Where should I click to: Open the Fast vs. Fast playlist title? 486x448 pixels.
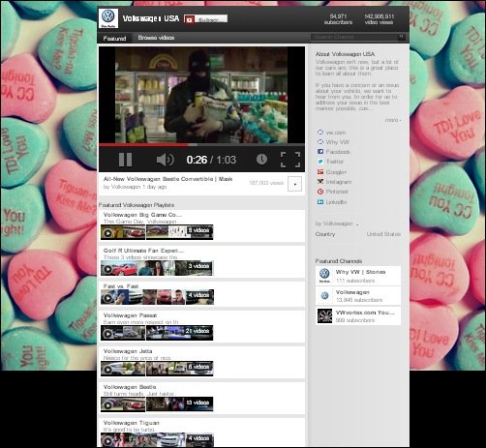121,286
